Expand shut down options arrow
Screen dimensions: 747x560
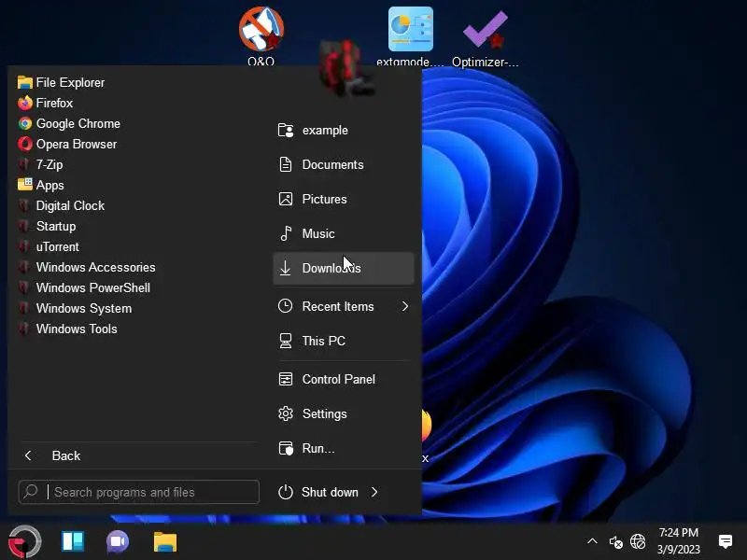pos(374,492)
